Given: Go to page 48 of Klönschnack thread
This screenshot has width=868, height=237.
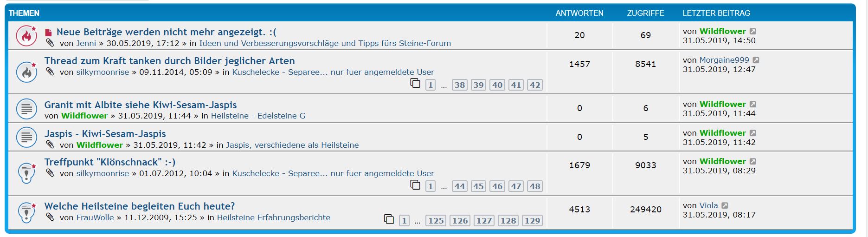Looking at the screenshot, I should point(535,186).
